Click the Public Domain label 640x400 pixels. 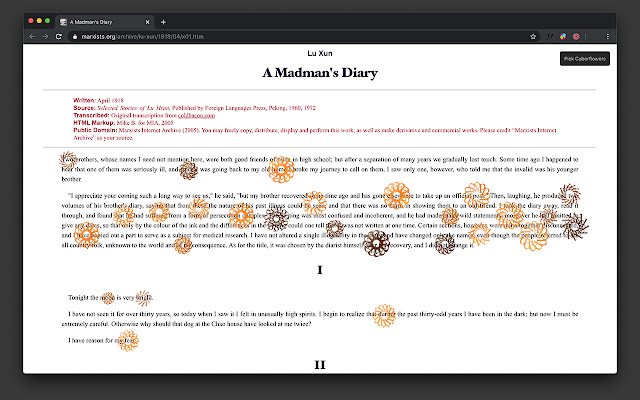(95, 130)
